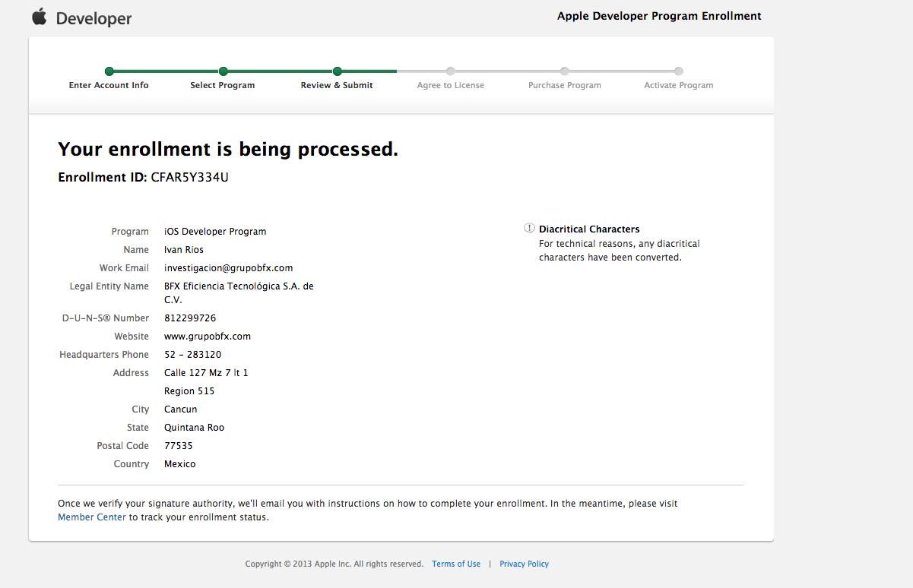Select the Review & Submit step label
This screenshot has width=913, height=588.
pyautogui.click(x=337, y=85)
